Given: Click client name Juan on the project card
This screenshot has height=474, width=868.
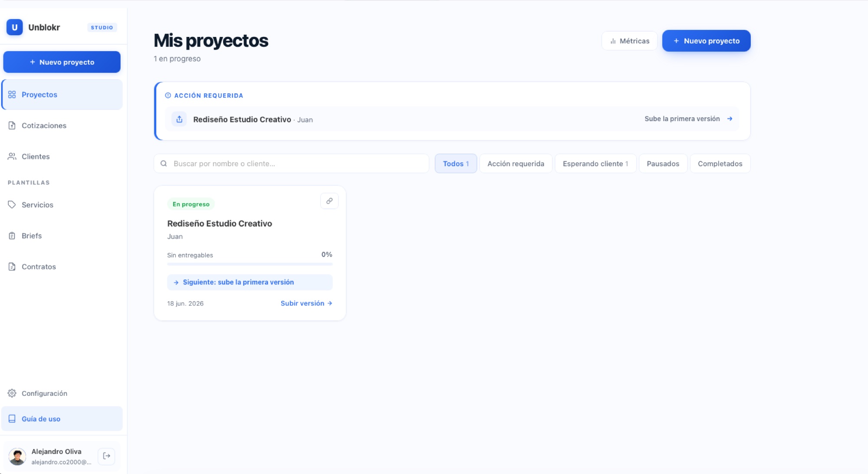Looking at the screenshot, I should click(175, 237).
